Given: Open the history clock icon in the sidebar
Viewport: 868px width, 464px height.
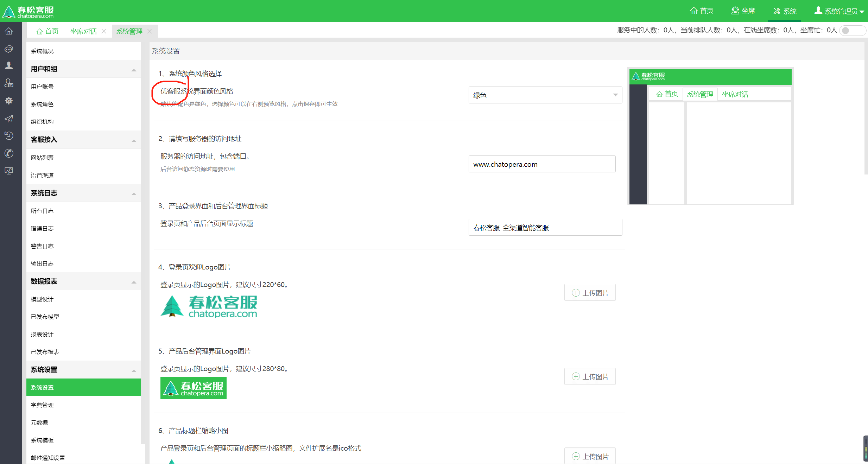Looking at the screenshot, I should [9, 136].
